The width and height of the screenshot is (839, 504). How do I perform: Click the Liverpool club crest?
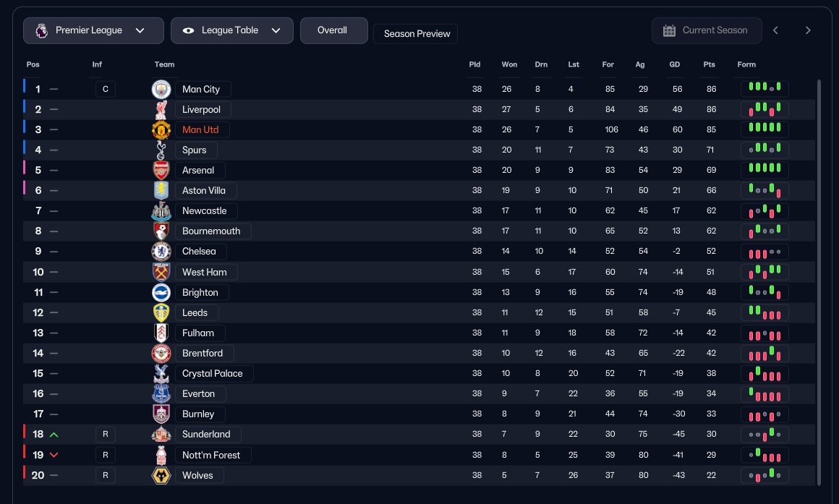pos(161,109)
